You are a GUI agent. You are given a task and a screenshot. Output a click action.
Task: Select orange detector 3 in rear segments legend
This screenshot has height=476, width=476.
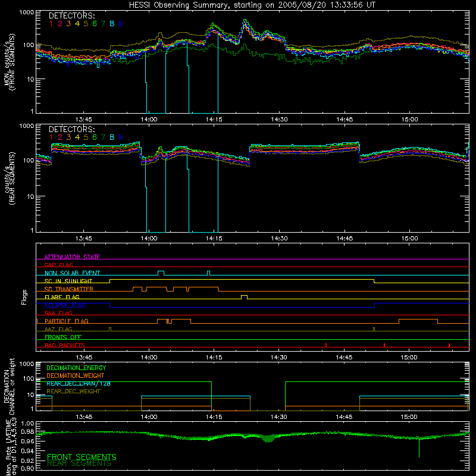point(68,137)
